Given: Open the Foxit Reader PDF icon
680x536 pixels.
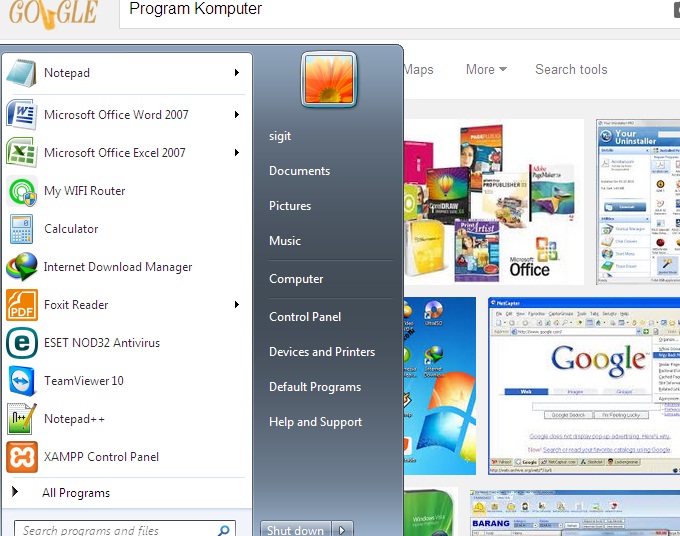Looking at the screenshot, I should point(22,305).
